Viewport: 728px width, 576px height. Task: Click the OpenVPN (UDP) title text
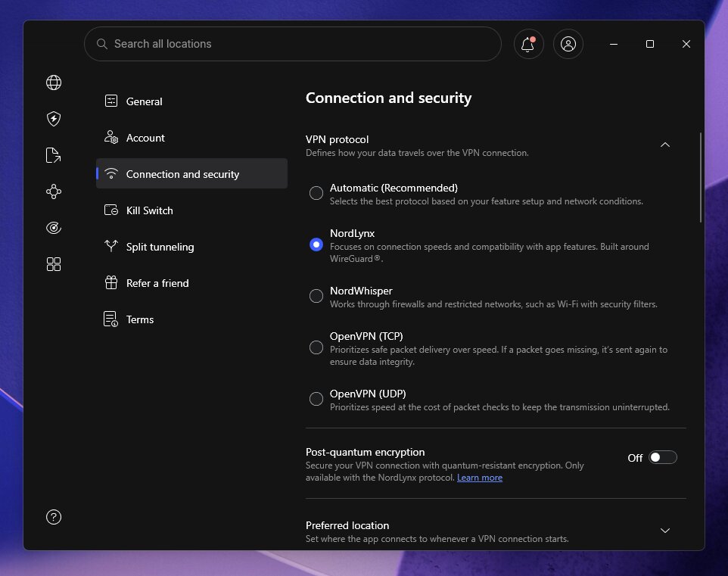[368, 394]
